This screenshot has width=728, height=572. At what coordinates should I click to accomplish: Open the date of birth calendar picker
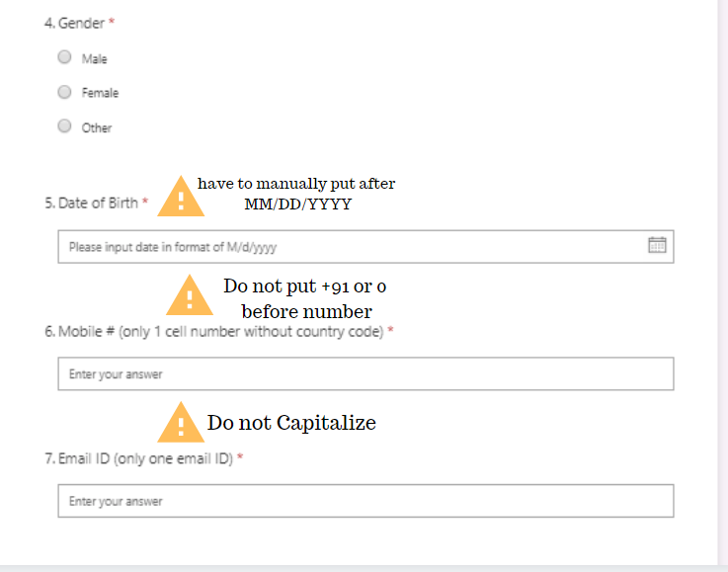click(657, 245)
